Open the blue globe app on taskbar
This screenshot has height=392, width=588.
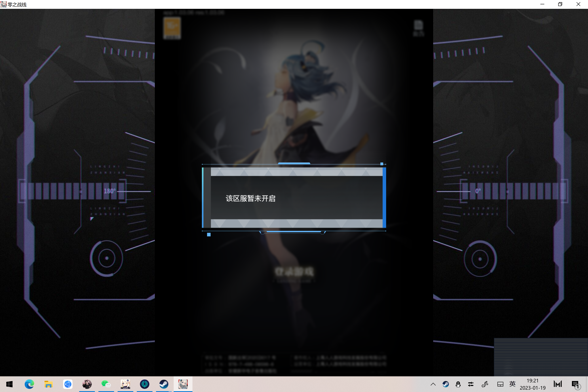[x=67, y=384]
